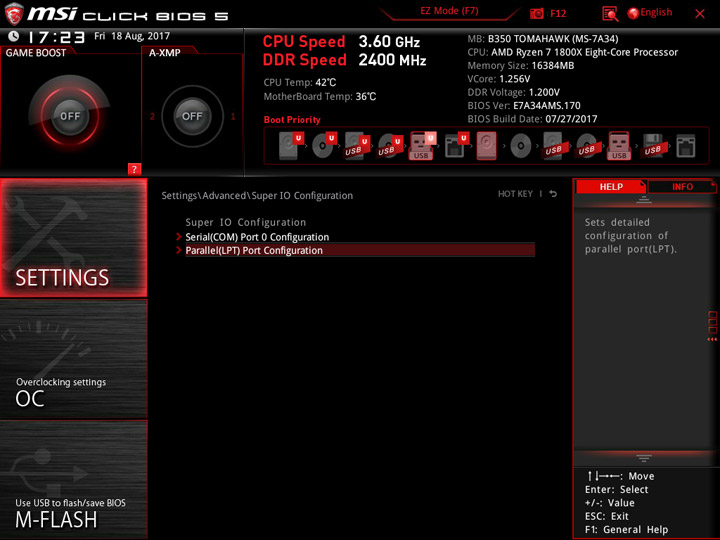Click the Boot Priority label
Screen dimensions: 720x540
pyautogui.click(x=292, y=120)
